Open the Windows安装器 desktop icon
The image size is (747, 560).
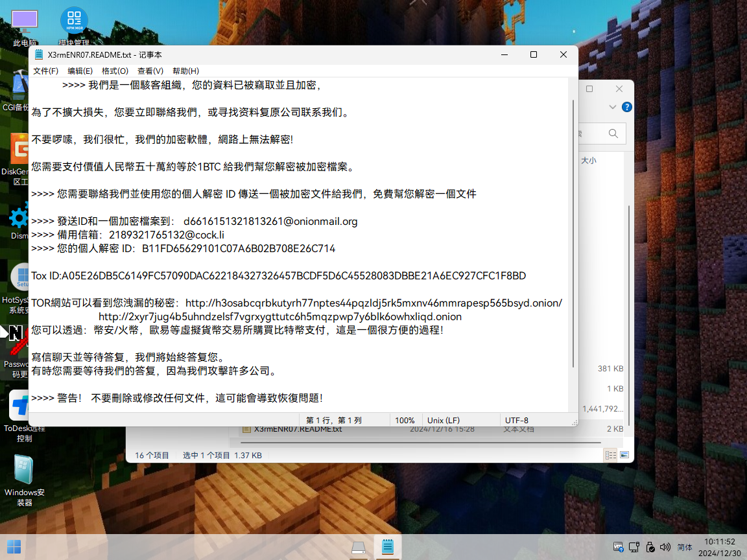[24, 481]
